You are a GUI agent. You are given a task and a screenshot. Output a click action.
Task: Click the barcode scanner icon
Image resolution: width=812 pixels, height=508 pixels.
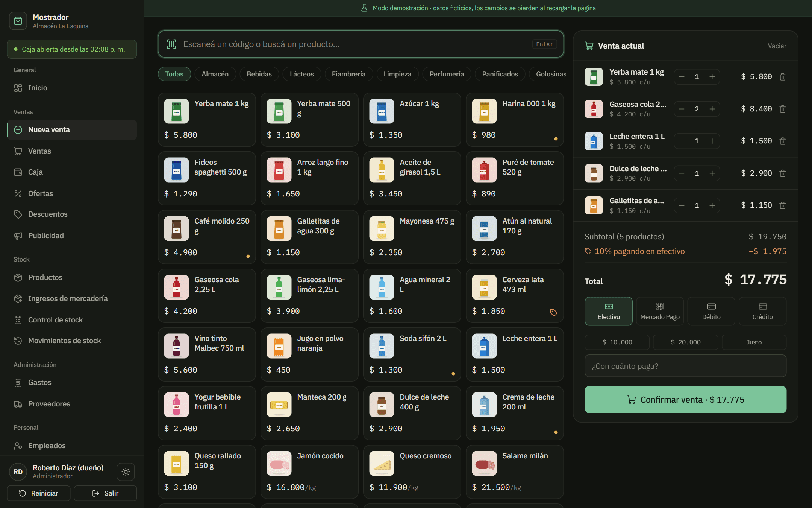tap(171, 44)
